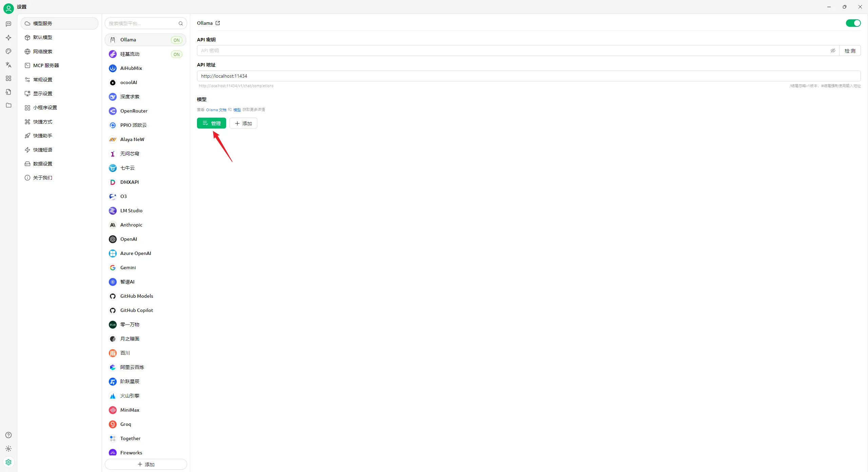Open the knowledge base document-search icon
This screenshot has height=472, width=868.
click(8, 92)
